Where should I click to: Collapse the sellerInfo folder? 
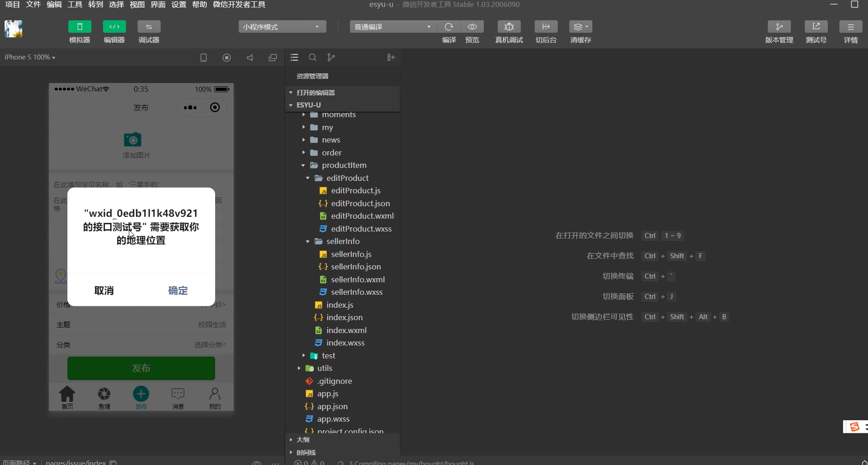click(342, 241)
